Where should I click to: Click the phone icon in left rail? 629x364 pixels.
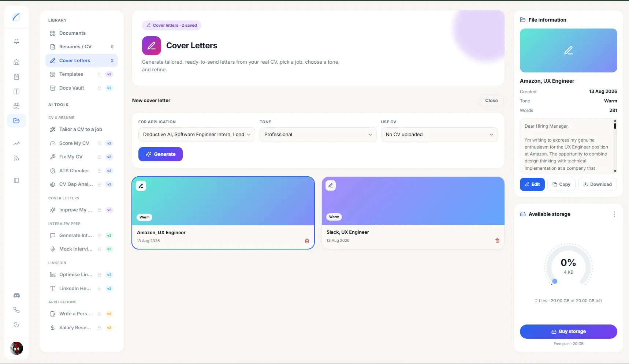(16, 310)
